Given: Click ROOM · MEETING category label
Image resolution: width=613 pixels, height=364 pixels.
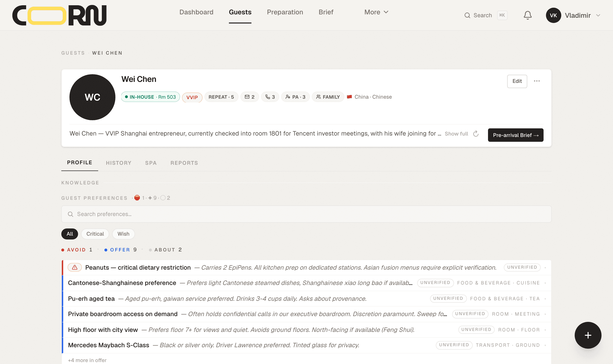Looking at the screenshot, I should click(516, 314).
